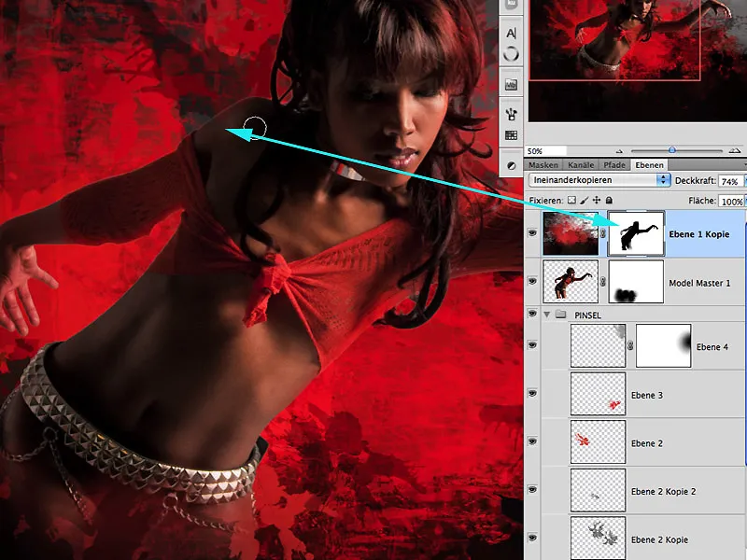Collapse the PINSEL group with its triangle

[547, 315]
